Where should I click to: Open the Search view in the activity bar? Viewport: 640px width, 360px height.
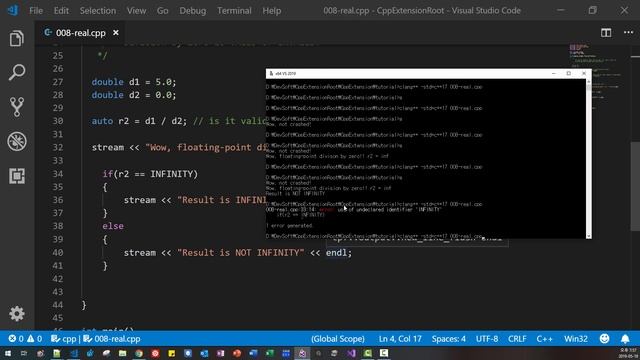16,73
